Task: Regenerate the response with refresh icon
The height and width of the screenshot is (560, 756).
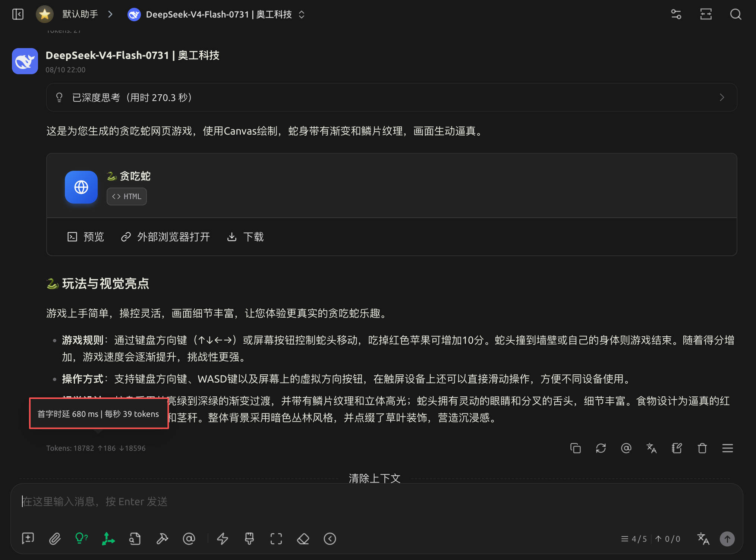Action: click(x=601, y=448)
